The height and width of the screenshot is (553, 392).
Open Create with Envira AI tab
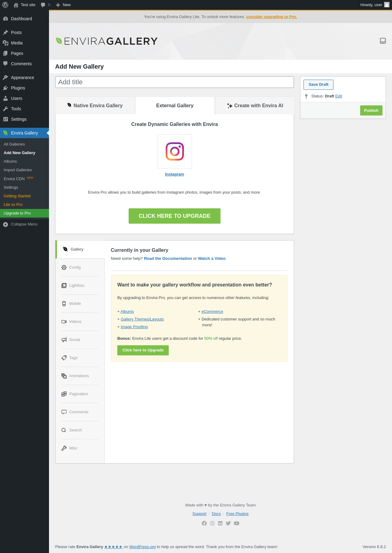click(255, 105)
